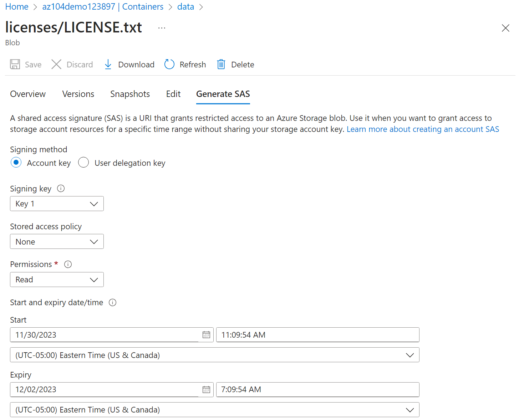Viewport: 519px width, 420px height.
Task: Expand the Permissions dropdown set to Read
Action: [57, 280]
